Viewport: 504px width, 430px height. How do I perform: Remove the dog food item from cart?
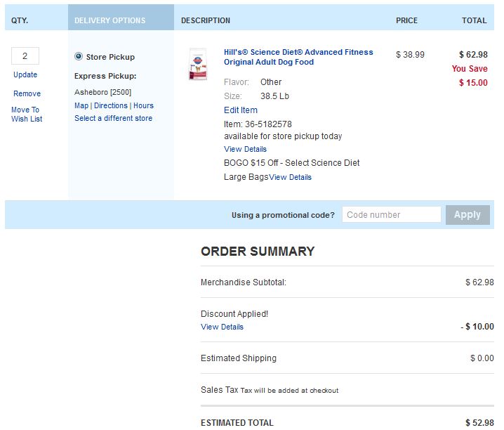(27, 93)
